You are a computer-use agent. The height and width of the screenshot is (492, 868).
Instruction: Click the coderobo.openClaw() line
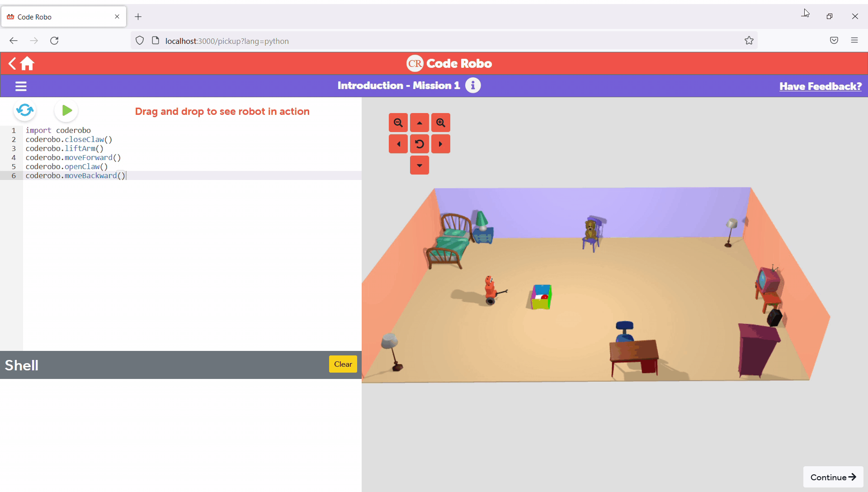[66, 166]
